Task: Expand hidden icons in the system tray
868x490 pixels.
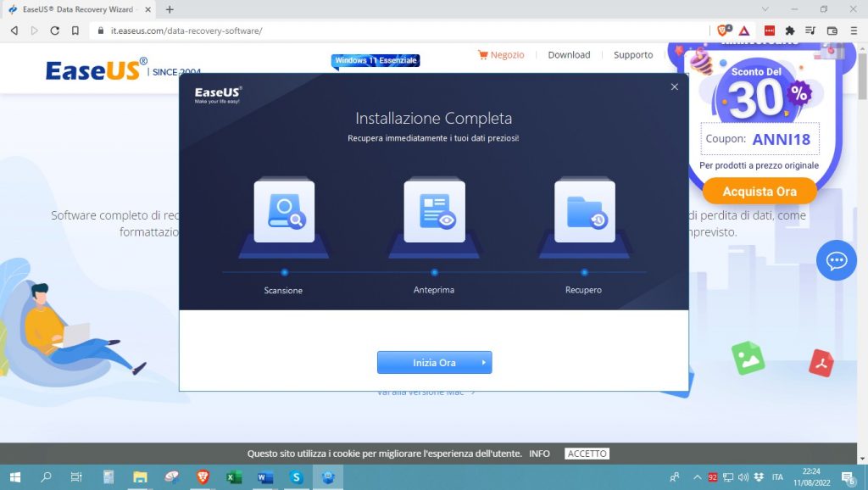Action: [698, 476]
